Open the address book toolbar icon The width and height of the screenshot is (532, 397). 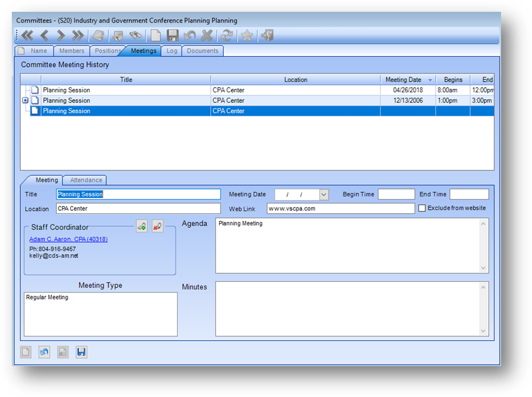click(98, 35)
